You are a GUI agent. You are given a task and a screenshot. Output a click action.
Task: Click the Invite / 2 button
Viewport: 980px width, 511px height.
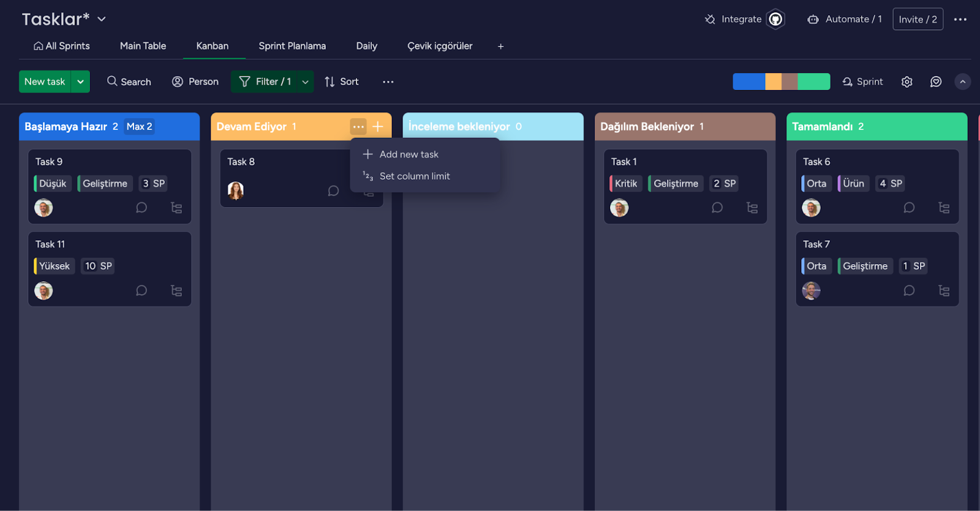click(x=918, y=20)
